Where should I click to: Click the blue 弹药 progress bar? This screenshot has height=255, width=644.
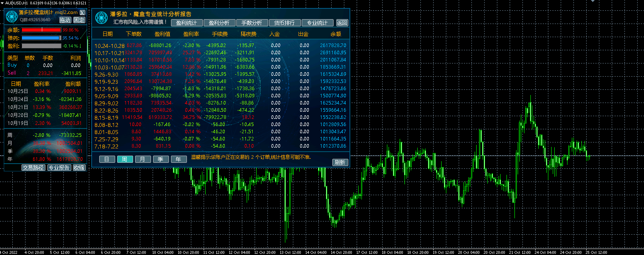click(x=41, y=38)
